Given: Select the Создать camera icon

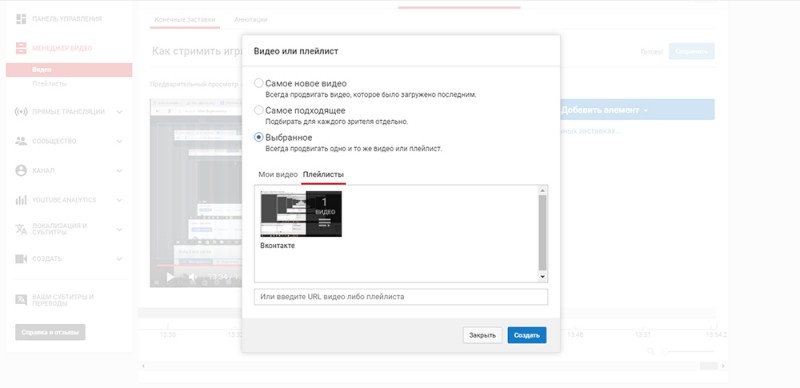Looking at the screenshot, I should 21,259.
